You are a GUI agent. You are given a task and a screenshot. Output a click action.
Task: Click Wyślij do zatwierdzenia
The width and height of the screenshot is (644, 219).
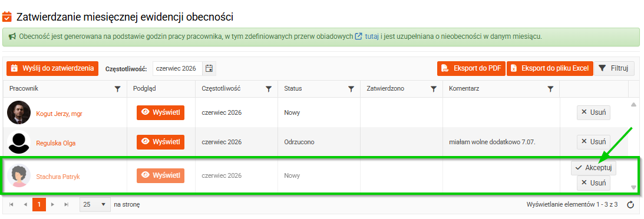tap(52, 68)
